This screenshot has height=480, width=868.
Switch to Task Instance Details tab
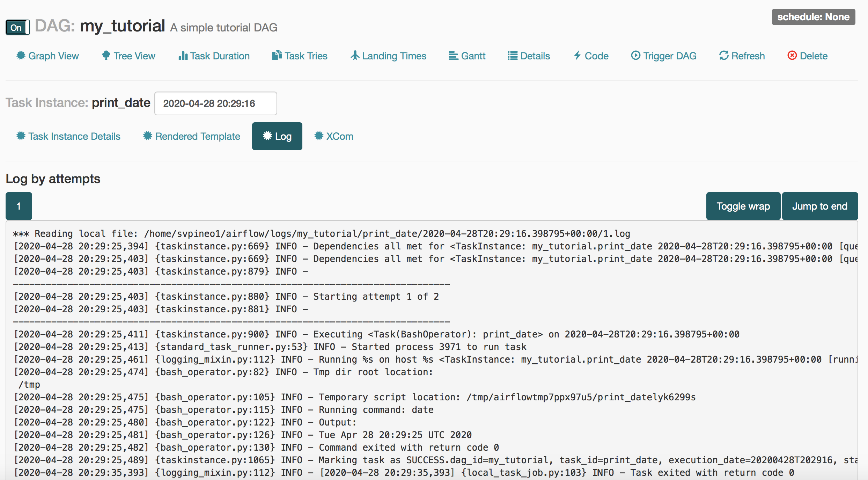click(x=68, y=136)
